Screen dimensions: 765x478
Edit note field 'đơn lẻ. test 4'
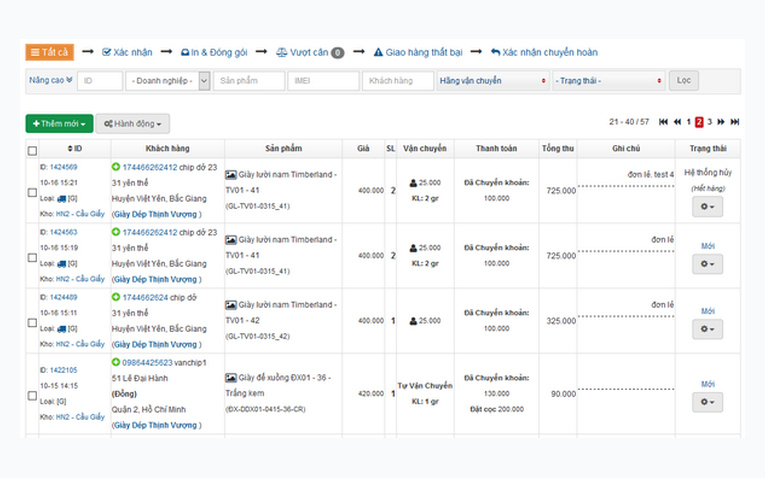(650, 175)
